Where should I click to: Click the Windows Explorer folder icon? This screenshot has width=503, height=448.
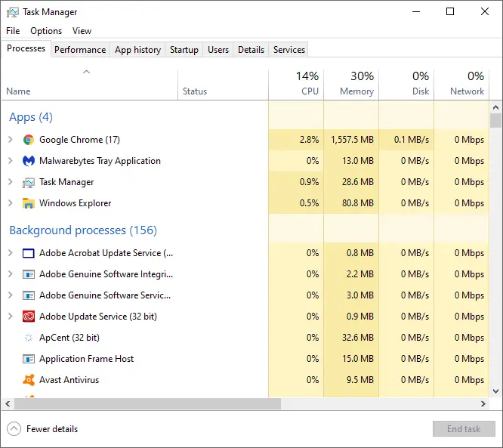tap(29, 203)
